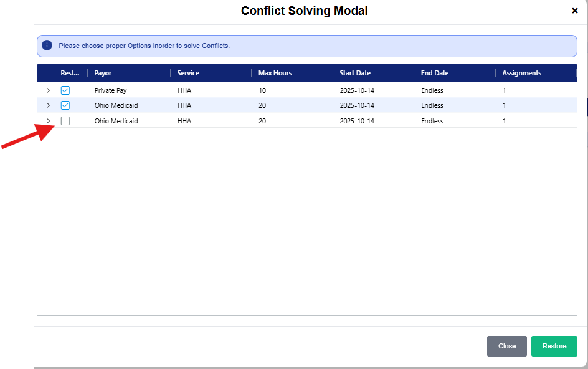Click the Max Hours column header
The height and width of the screenshot is (369, 588).
point(275,73)
